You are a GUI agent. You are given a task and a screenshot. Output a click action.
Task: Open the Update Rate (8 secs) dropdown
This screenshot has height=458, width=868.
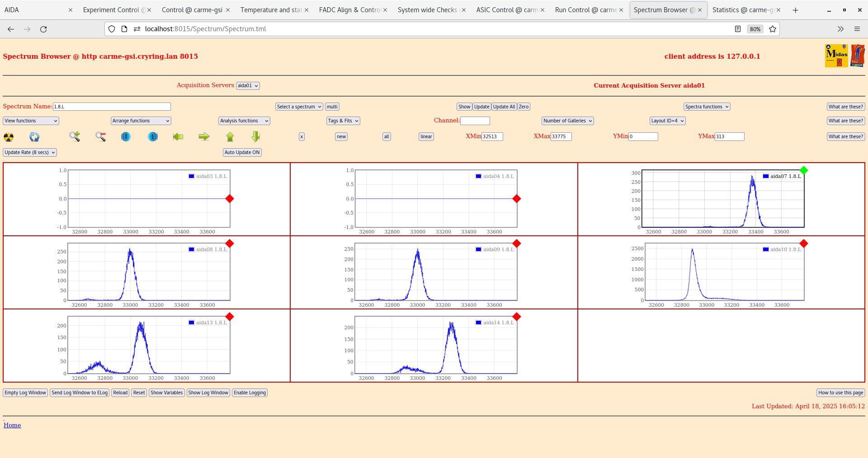pos(30,152)
